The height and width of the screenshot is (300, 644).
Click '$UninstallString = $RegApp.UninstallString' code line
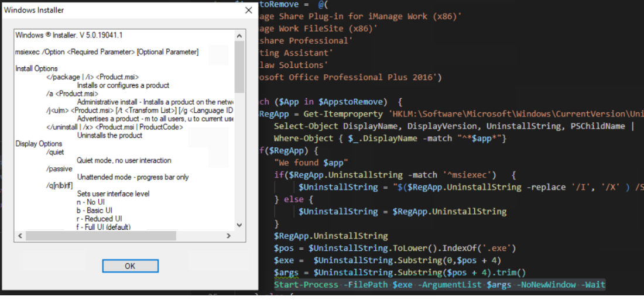click(403, 212)
